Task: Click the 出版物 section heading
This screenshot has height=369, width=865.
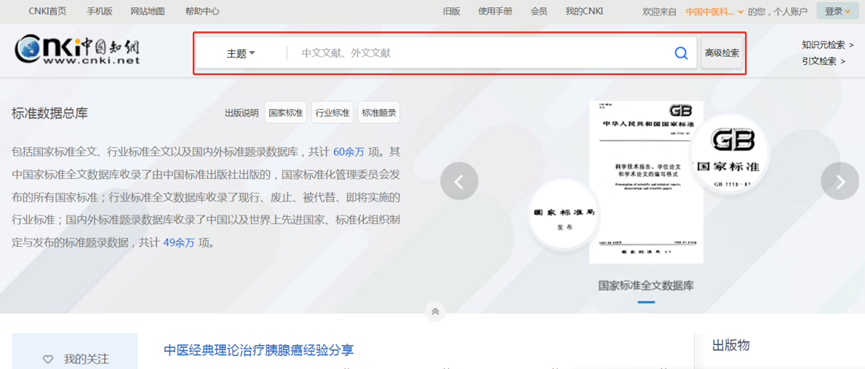Action: [x=730, y=346]
